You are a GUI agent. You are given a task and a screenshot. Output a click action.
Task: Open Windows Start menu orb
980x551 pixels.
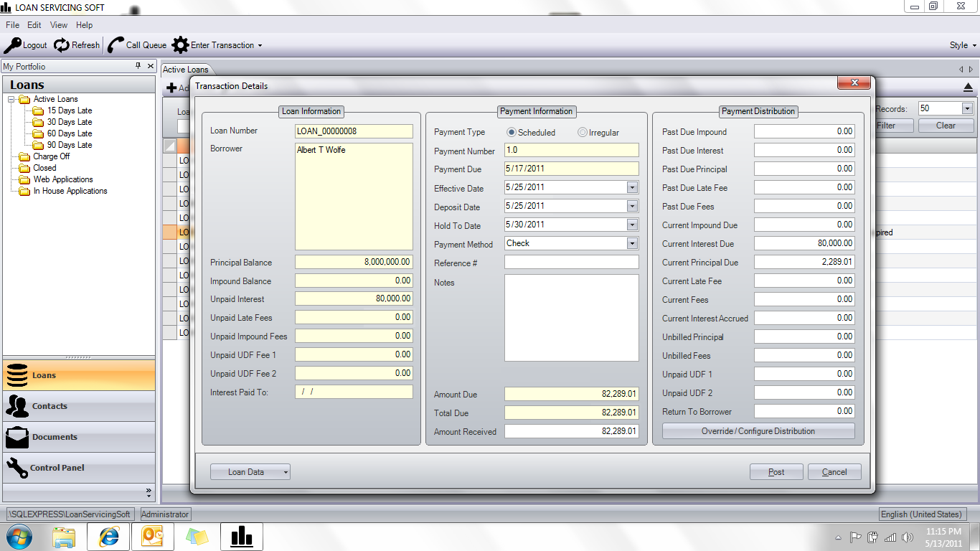(19, 537)
